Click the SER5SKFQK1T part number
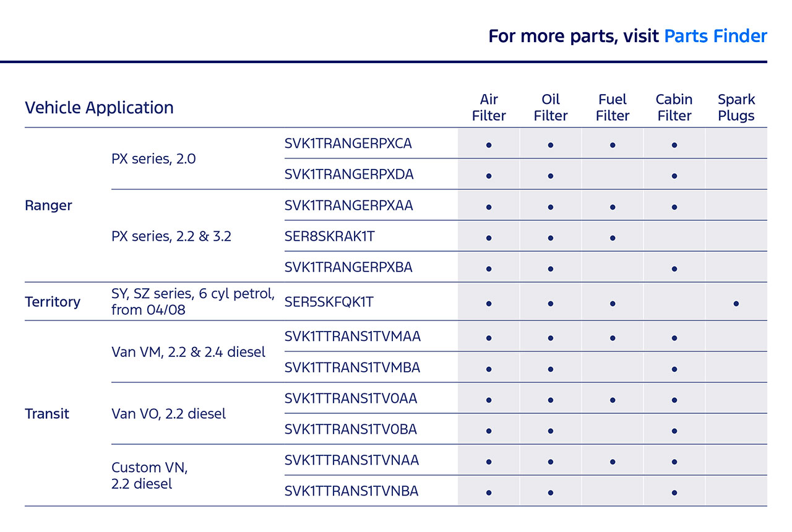 [329, 302]
